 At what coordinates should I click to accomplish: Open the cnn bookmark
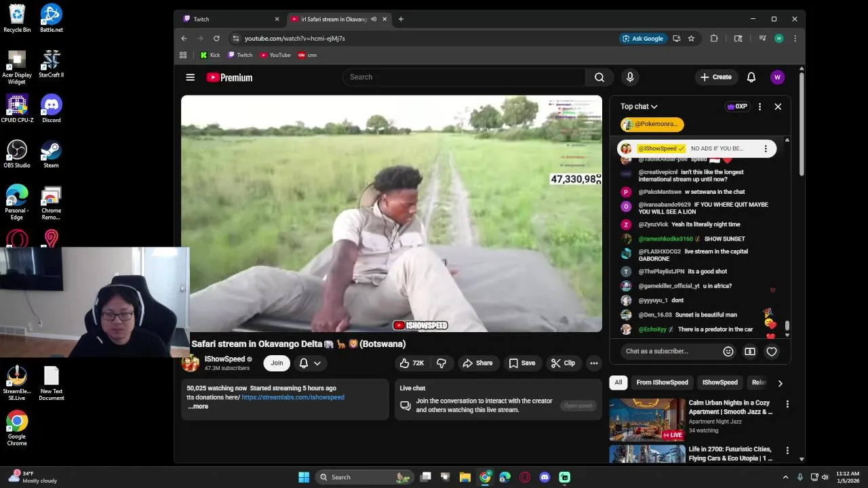point(307,55)
